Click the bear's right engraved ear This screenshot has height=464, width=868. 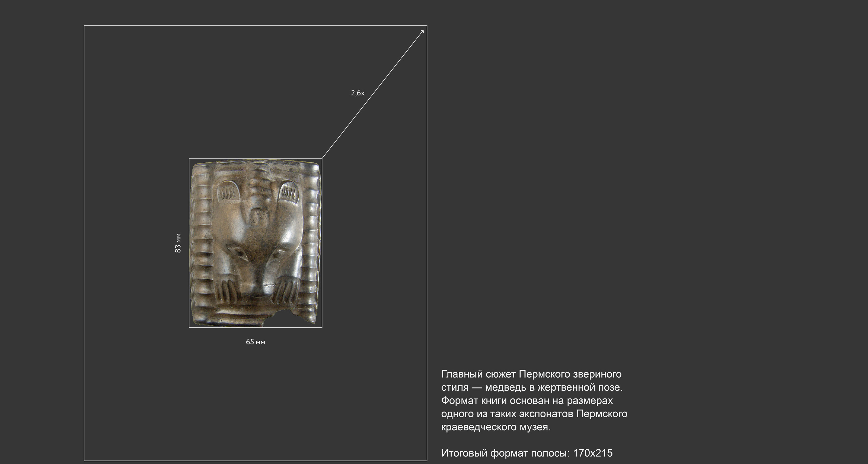pos(288,192)
